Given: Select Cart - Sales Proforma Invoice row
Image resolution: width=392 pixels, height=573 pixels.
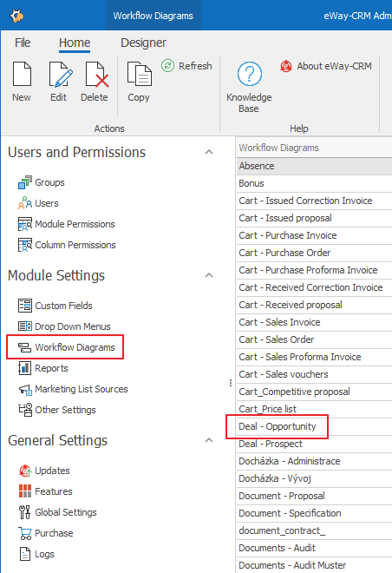Looking at the screenshot, I should [314, 357].
